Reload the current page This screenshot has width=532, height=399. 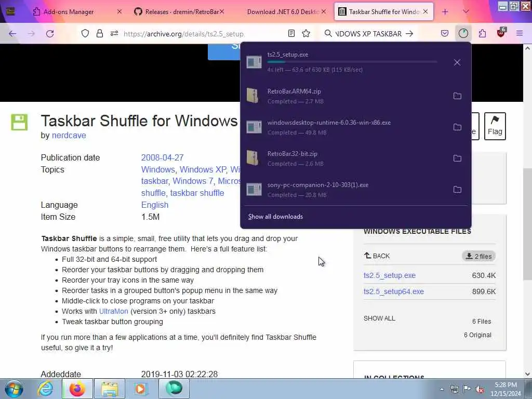50,34
